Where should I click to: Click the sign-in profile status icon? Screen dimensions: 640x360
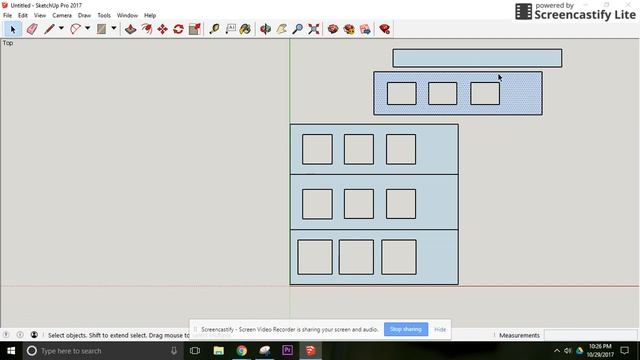pos(34,335)
